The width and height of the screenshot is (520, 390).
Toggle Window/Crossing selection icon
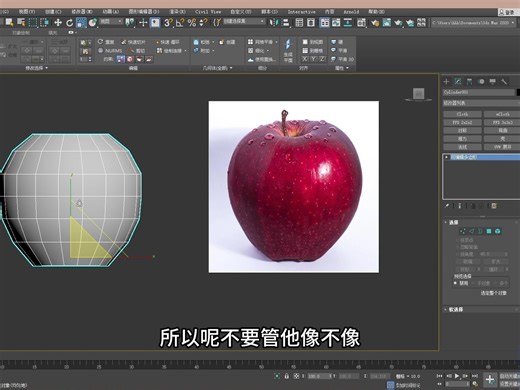click(44, 22)
